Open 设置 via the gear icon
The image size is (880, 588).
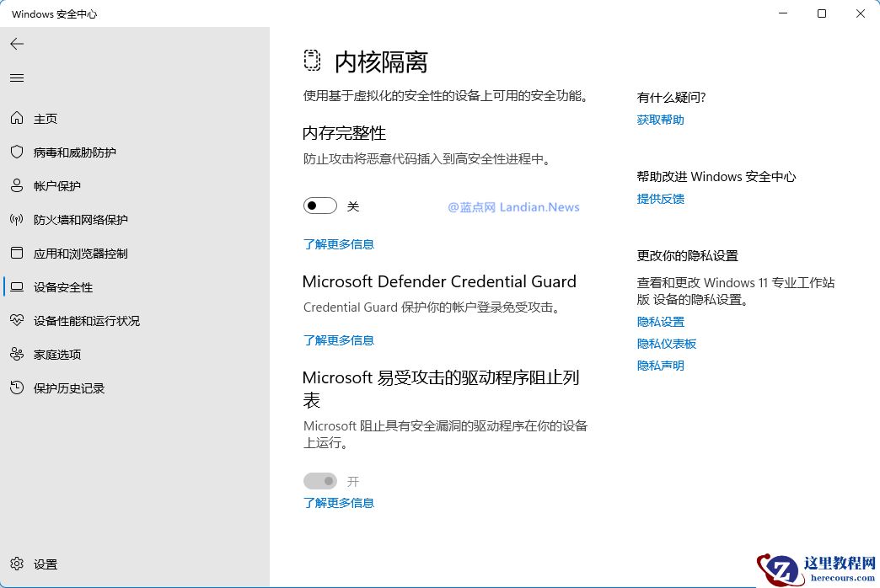click(18, 564)
